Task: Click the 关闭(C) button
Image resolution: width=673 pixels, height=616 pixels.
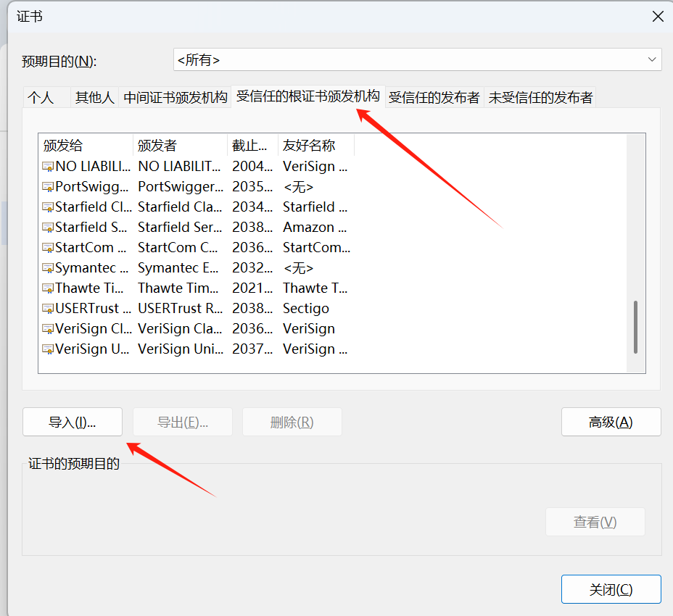Action: 611,589
